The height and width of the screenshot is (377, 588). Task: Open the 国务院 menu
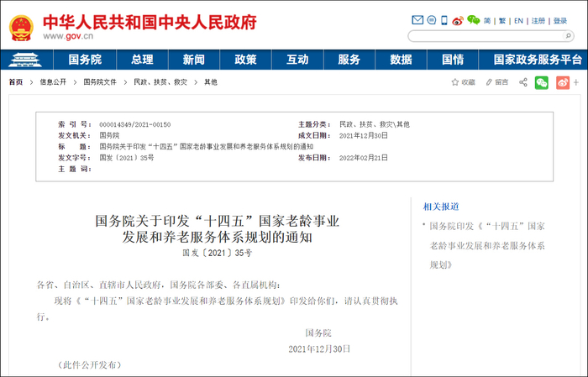[85, 60]
